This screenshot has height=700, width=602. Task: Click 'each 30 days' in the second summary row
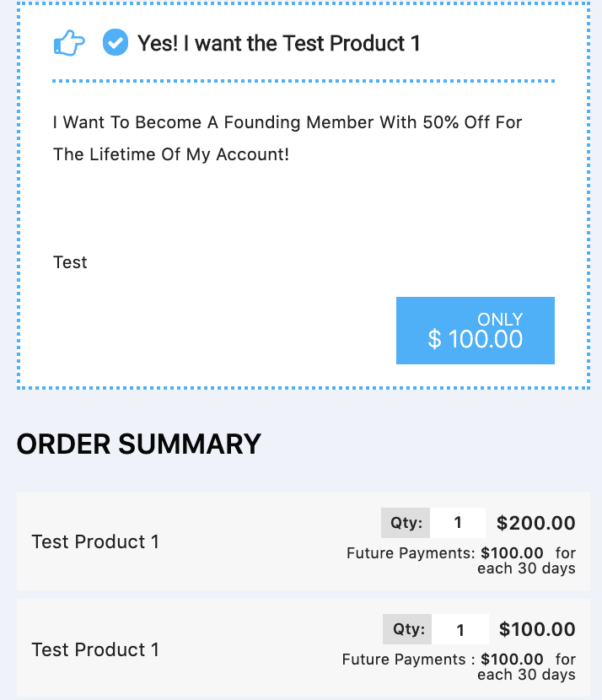pyautogui.click(x=526, y=675)
